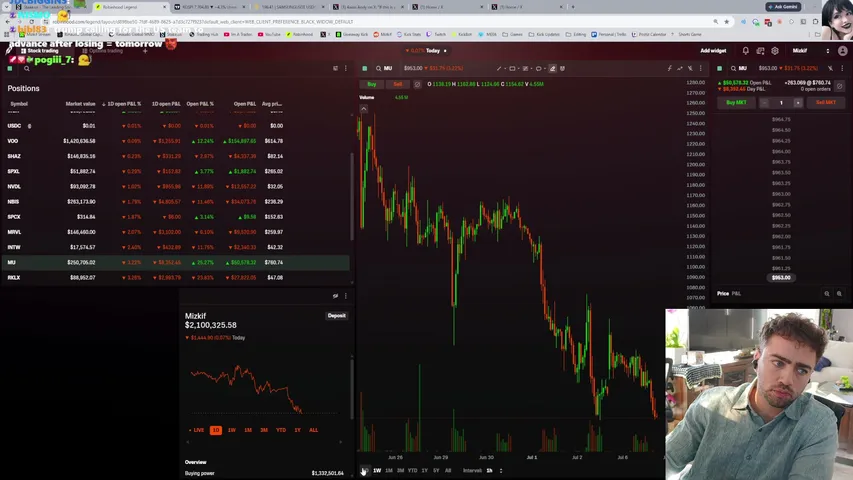Open account profile avatar icon

(x=843, y=51)
